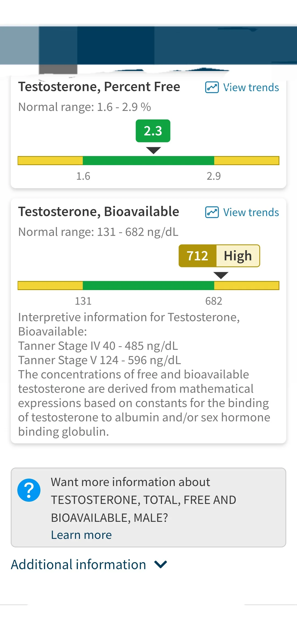Expand the Additional information section
297x644 pixels.
point(78,564)
